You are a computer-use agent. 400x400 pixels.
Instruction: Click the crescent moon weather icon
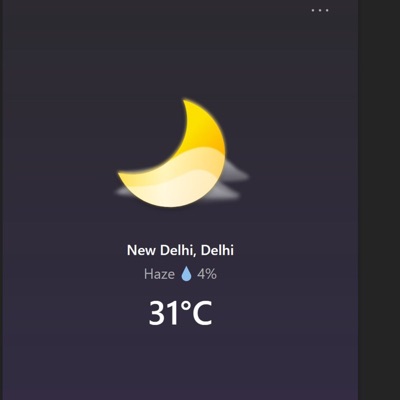(172, 153)
